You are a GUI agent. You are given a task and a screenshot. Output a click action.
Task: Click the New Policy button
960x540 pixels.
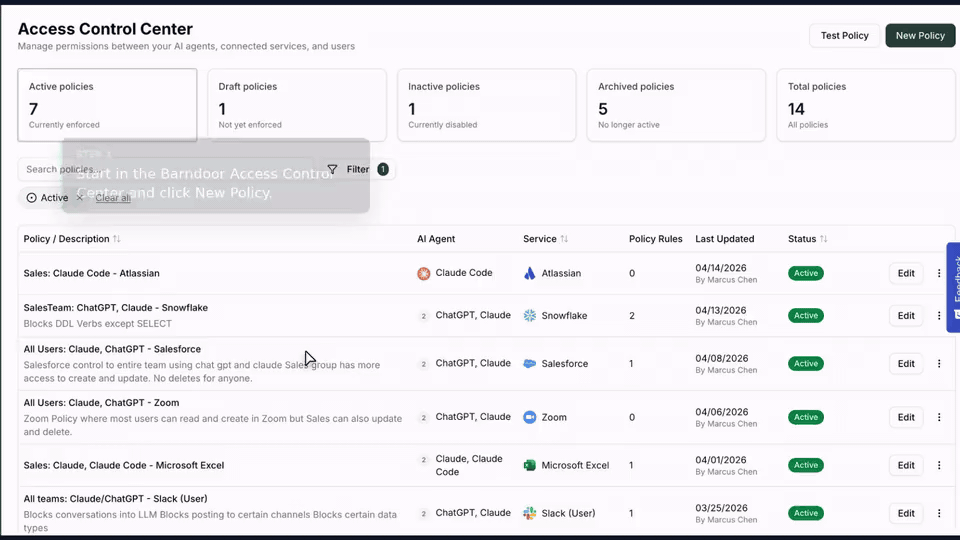(x=920, y=36)
